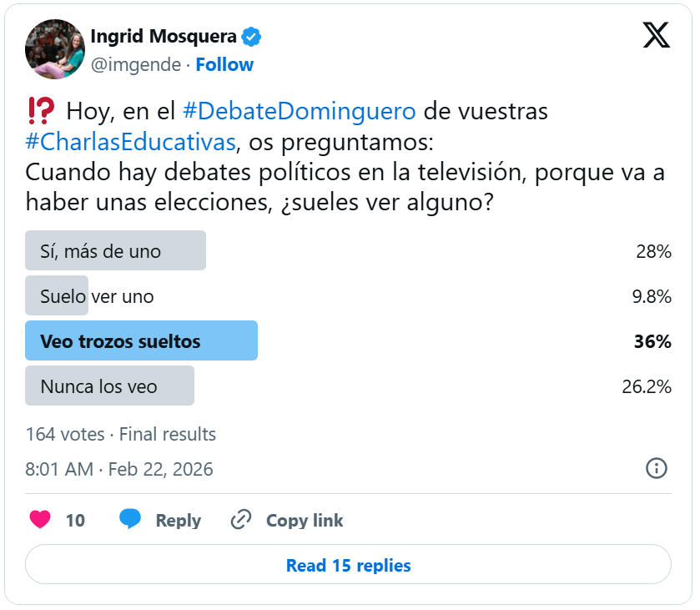Click the Read 15 replies button
Viewport: 700px width, 610px height.
(x=348, y=565)
